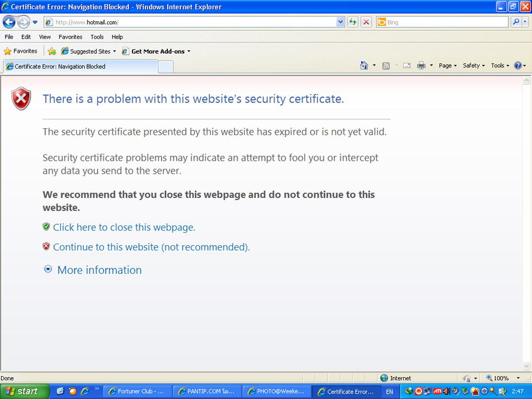The width and height of the screenshot is (532, 399).
Task: Click the magnifying glass Search button
Action: pos(516,22)
